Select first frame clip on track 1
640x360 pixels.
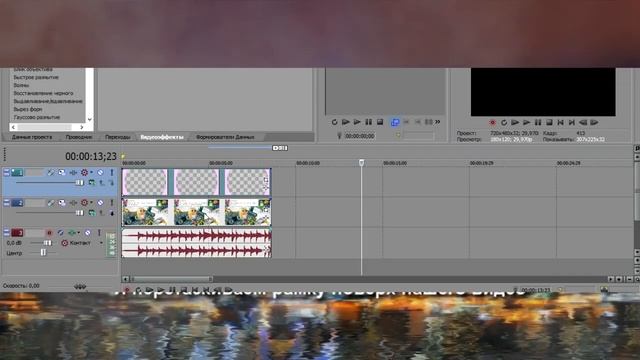[x=145, y=182]
